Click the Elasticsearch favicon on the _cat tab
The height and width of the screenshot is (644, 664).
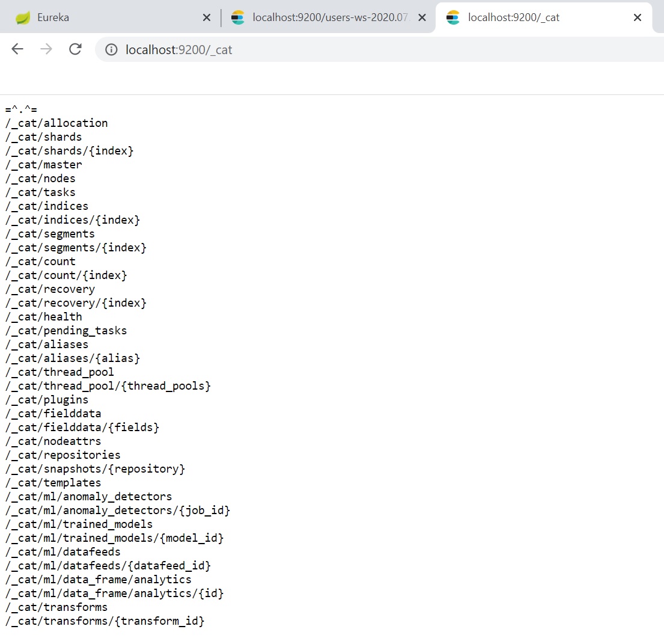pyautogui.click(x=453, y=18)
